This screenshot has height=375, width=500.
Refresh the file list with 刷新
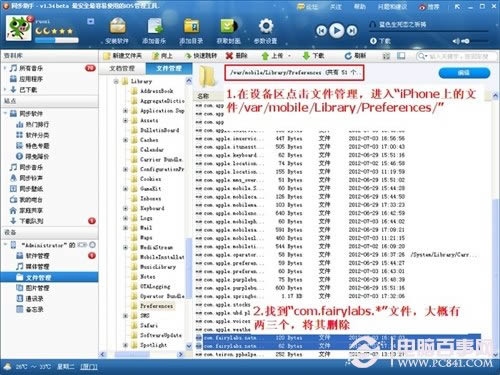355,56
